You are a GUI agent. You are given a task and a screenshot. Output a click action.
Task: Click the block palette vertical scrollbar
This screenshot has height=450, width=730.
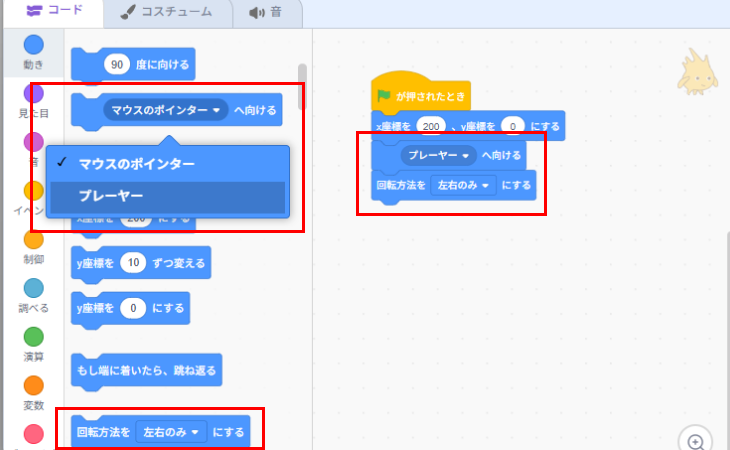point(302,75)
